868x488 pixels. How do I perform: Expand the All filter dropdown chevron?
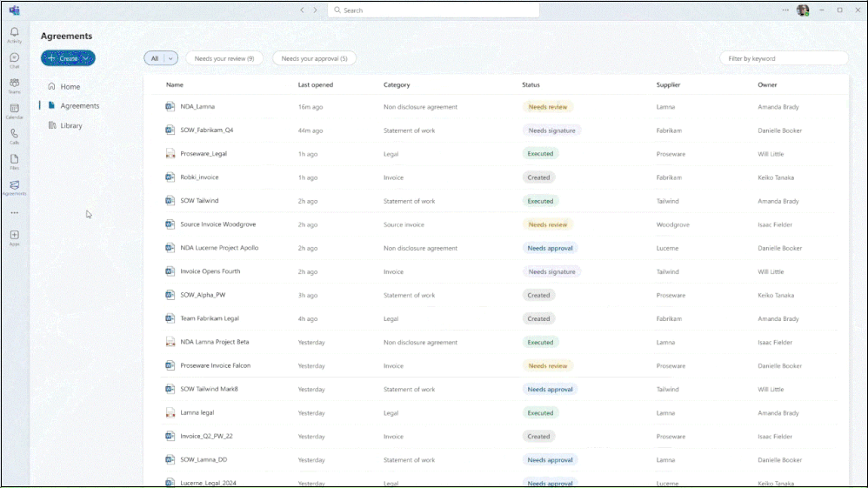pos(170,58)
